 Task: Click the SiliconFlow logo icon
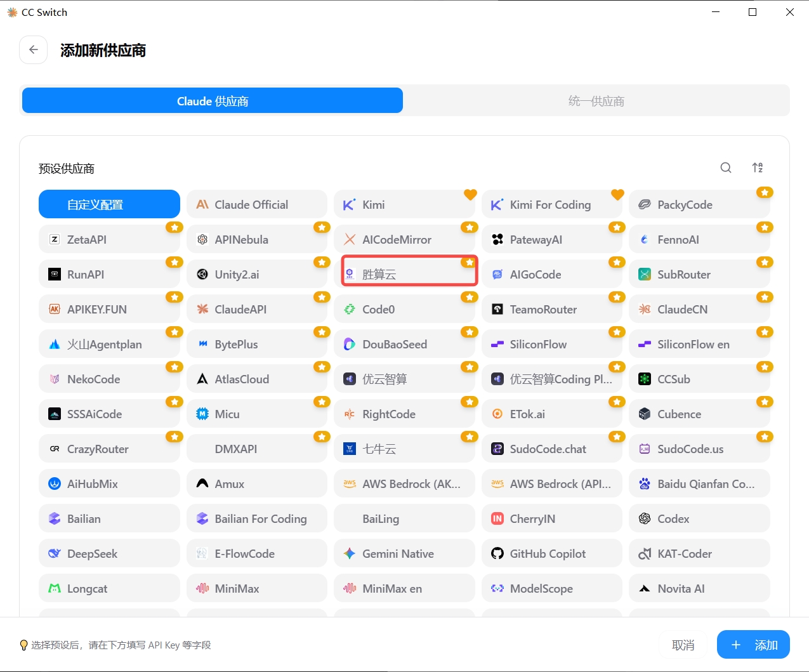[x=497, y=344]
